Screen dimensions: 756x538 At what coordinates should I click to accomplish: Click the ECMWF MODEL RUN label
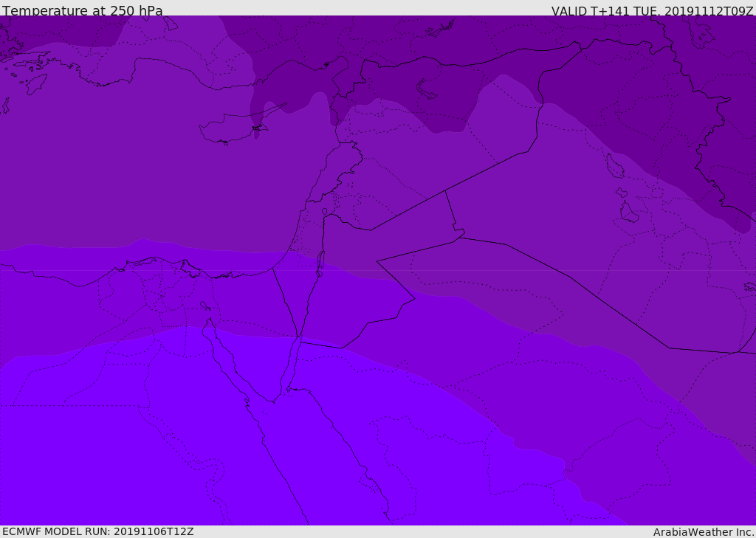[x=98, y=531]
